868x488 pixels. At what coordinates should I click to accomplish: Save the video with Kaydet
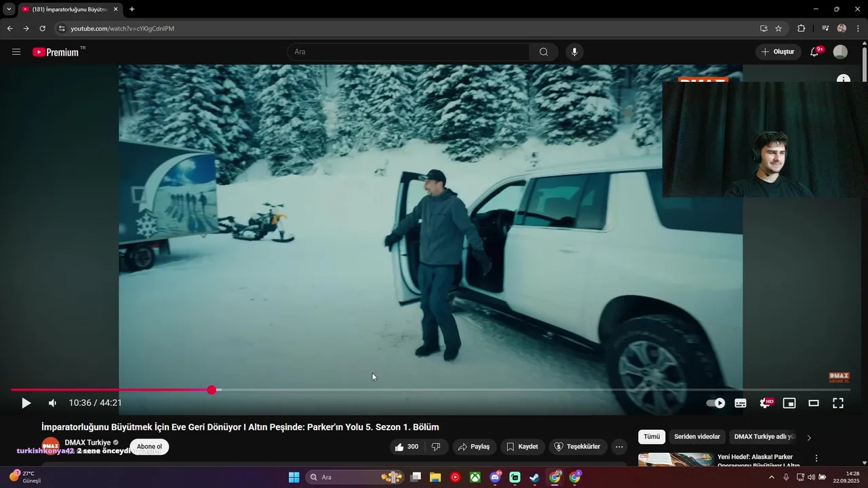pyautogui.click(x=522, y=447)
